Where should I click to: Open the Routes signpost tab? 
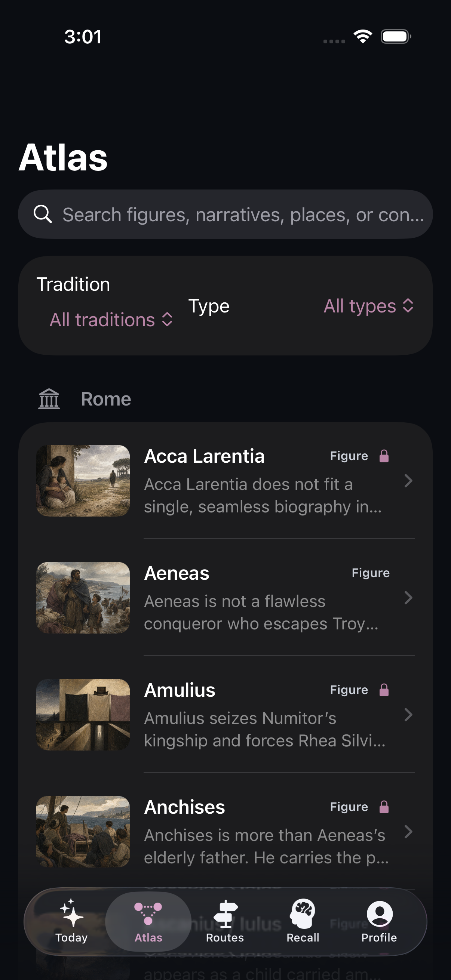click(x=225, y=913)
